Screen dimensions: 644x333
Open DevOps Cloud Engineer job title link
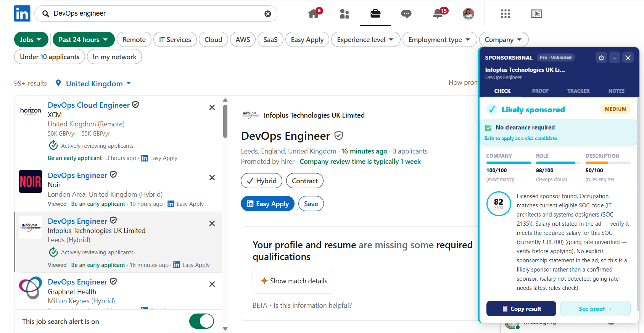[89, 105]
